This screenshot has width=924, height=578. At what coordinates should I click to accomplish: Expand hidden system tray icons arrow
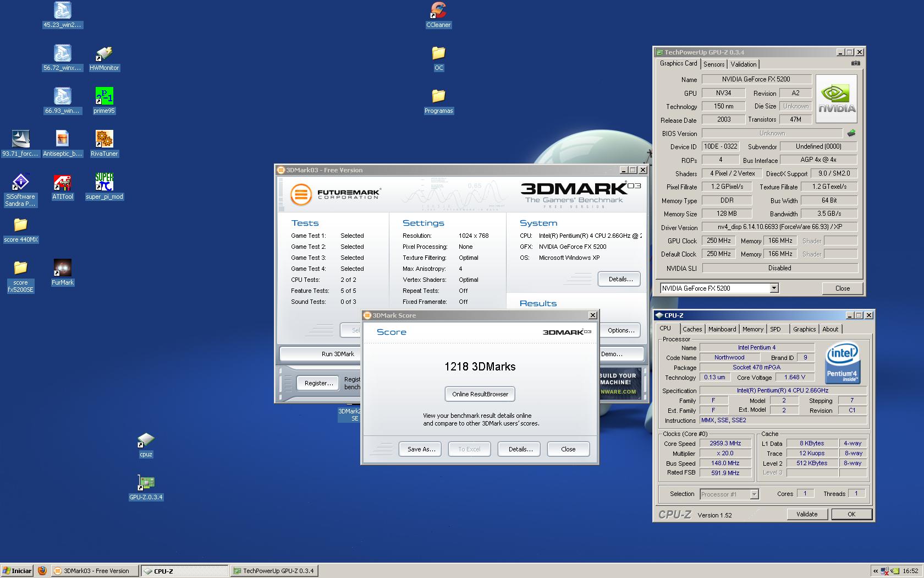coord(875,571)
